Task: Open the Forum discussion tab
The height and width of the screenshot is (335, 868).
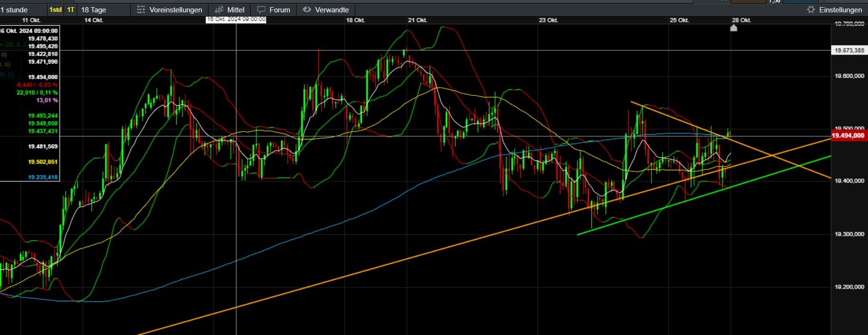Action: pyautogui.click(x=273, y=9)
